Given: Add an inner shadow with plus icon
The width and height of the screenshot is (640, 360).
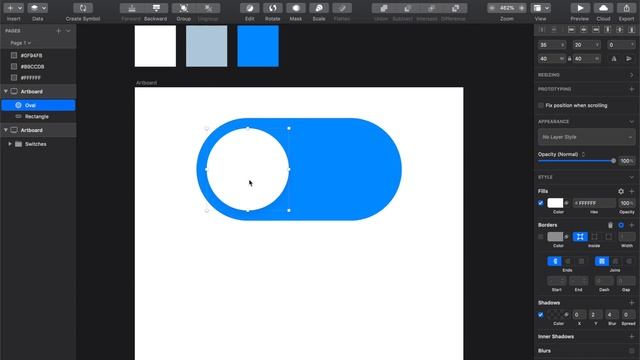Looking at the screenshot, I should click(631, 337).
